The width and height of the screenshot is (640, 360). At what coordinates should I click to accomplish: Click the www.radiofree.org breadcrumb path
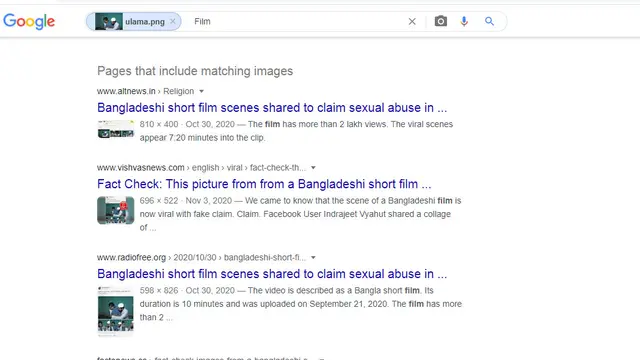202,258
